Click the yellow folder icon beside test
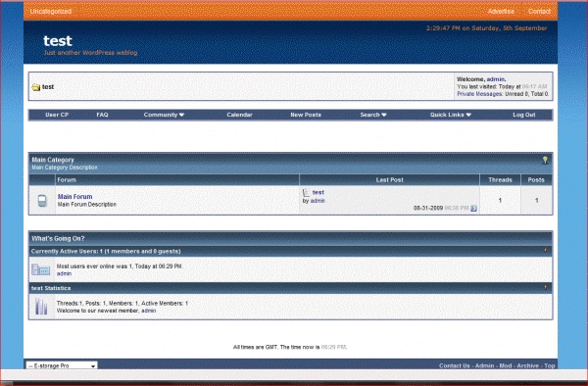The width and height of the screenshot is (588, 386). 35,87
